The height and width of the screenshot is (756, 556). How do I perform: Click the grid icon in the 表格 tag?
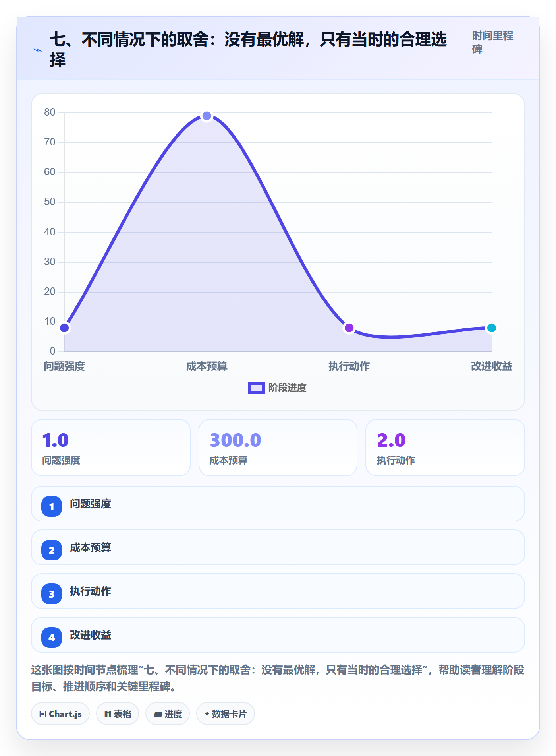point(108,714)
